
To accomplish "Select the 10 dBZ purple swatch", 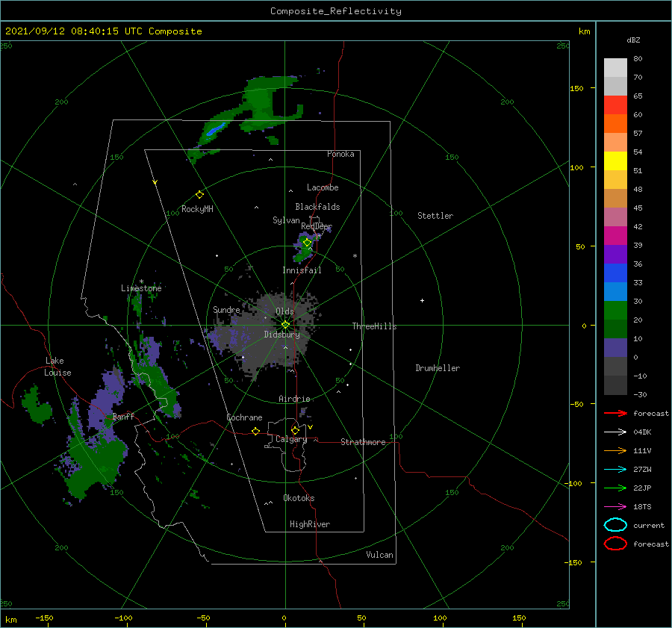I will pyautogui.click(x=615, y=347).
